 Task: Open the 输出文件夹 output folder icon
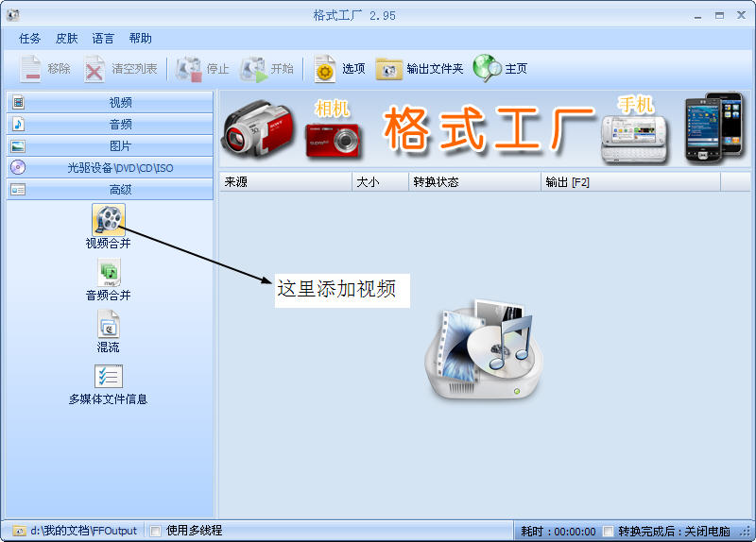click(388, 69)
